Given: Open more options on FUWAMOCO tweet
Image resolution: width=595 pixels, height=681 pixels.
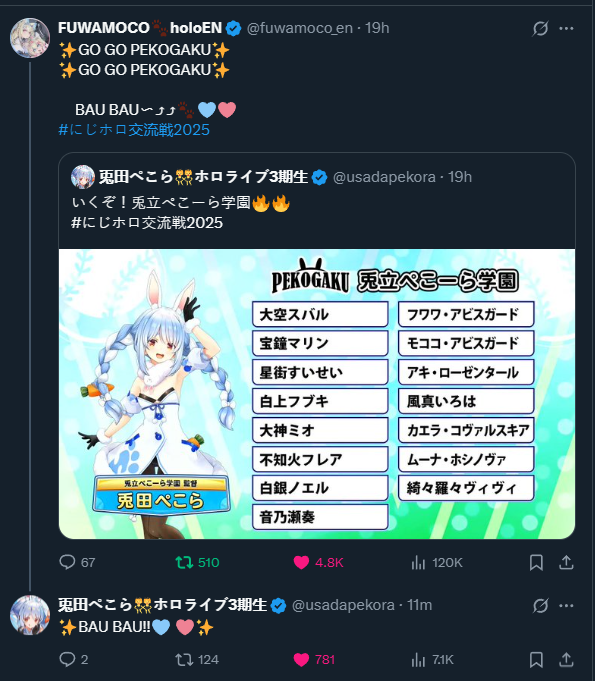Looking at the screenshot, I should pos(566,29).
